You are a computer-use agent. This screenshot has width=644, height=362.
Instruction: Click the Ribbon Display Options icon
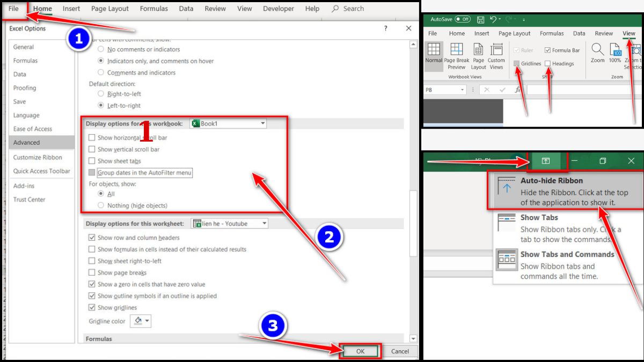(546, 161)
